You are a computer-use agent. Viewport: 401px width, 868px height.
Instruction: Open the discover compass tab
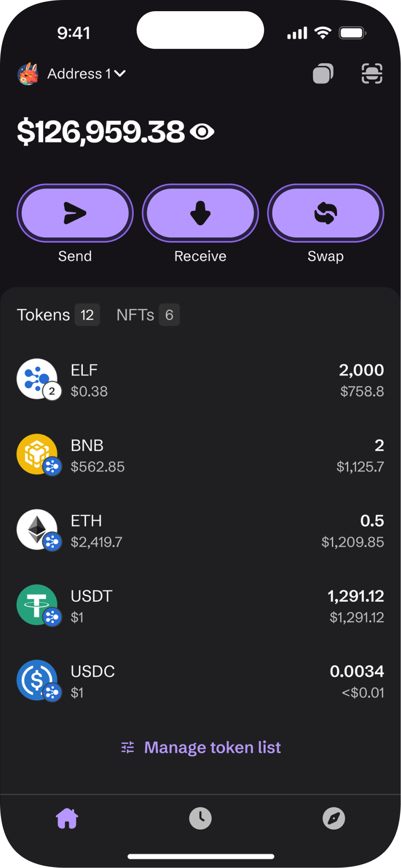point(334,818)
